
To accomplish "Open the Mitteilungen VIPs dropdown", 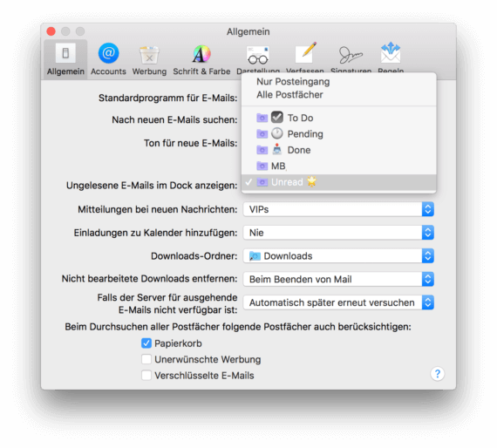I will click(x=338, y=209).
